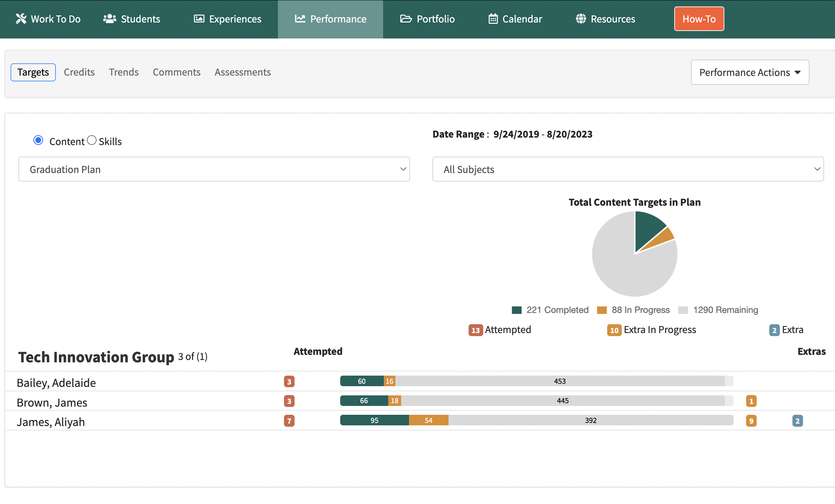Image resolution: width=835 pixels, height=504 pixels.
Task: Click the Students group icon
Action: [x=109, y=19]
